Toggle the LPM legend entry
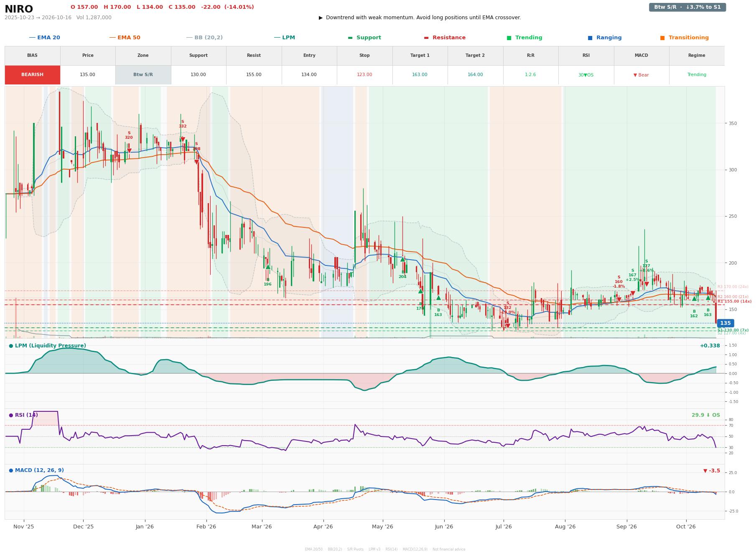Image resolution: width=756 pixels, height=556 pixels. (x=285, y=38)
